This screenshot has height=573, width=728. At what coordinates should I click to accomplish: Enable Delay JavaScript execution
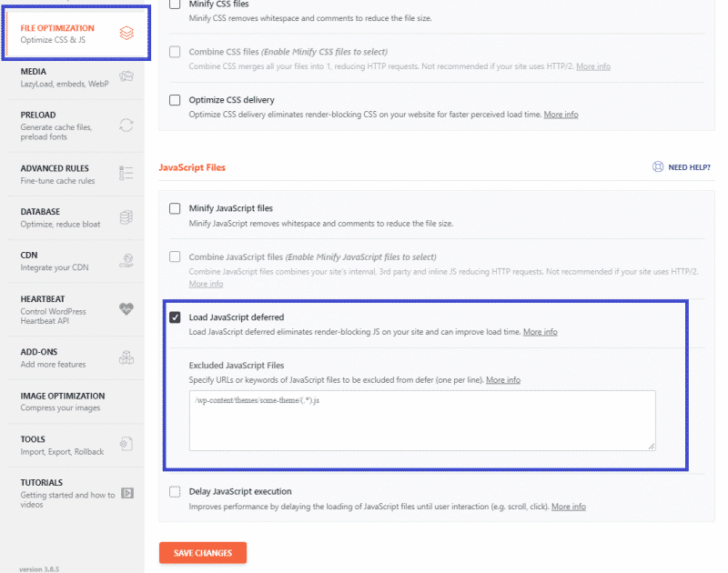point(173,491)
